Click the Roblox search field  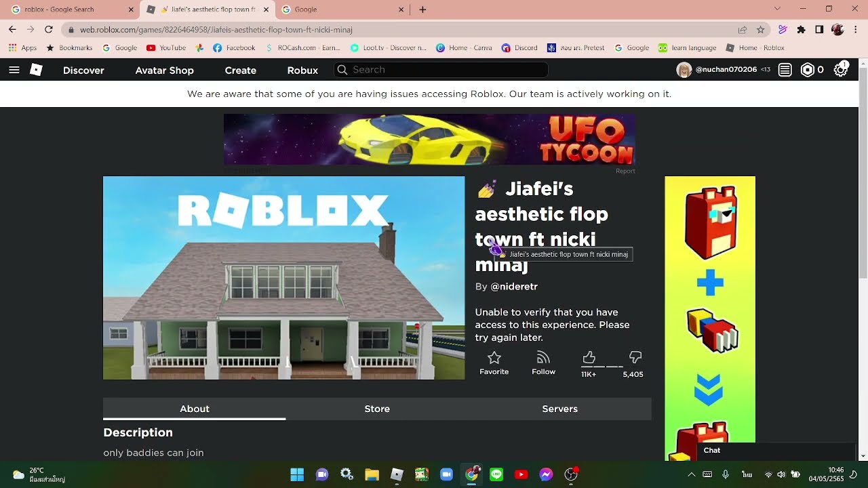coord(441,70)
